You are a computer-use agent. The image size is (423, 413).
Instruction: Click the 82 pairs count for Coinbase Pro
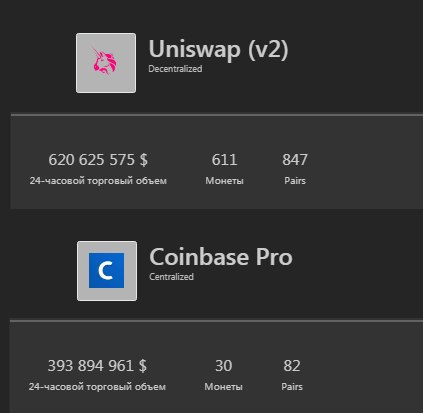pyautogui.click(x=292, y=365)
